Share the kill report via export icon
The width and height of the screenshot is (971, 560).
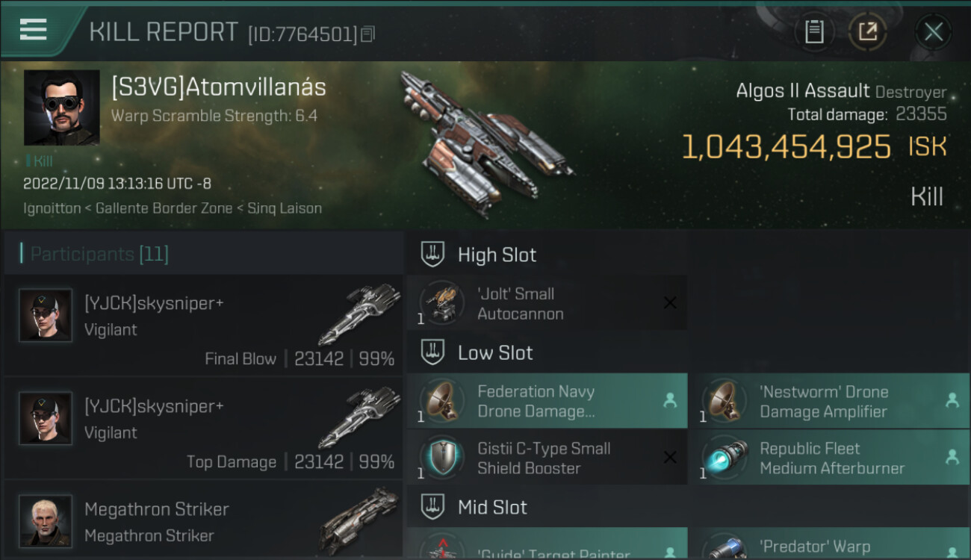(x=867, y=32)
